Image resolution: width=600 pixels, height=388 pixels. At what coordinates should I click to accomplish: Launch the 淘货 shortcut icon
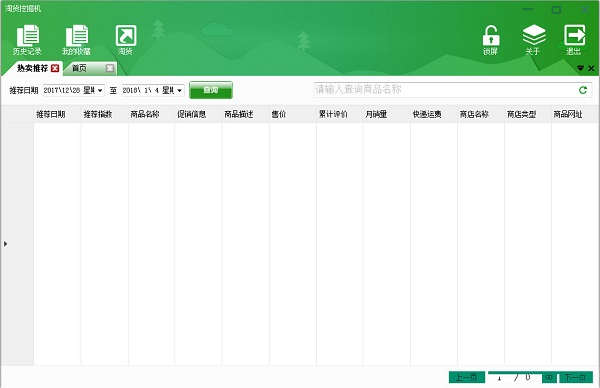126,40
